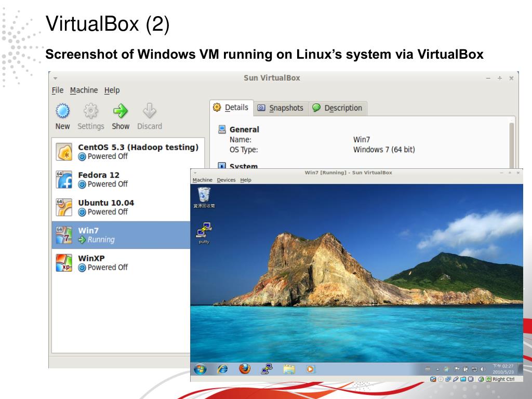Open the Windows 7 Start orb
This screenshot has height=399, width=532.
pyautogui.click(x=200, y=369)
